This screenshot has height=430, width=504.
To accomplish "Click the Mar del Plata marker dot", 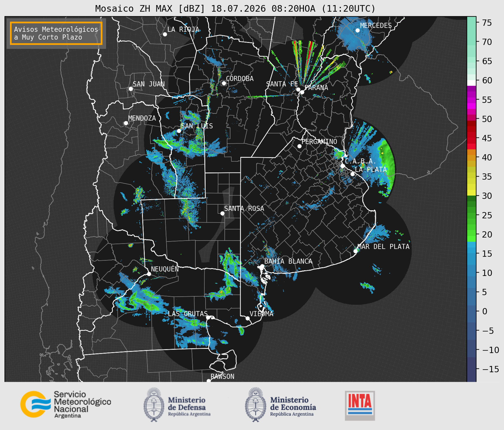I will tap(355, 251).
